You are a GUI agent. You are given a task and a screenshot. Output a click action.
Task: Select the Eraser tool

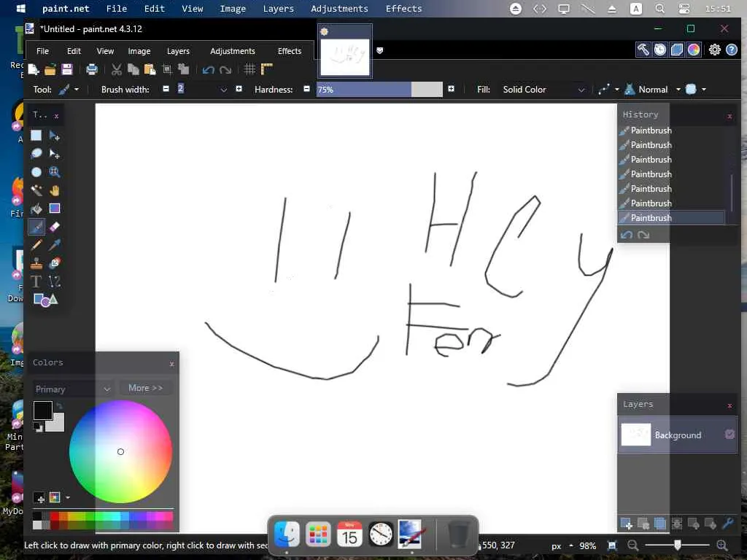(x=54, y=227)
